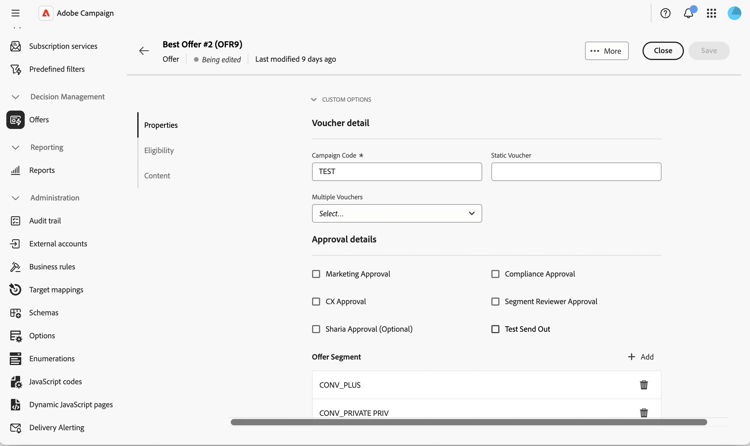Open the help question mark icon
The image size is (750, 446).
(x=665, y=13)
